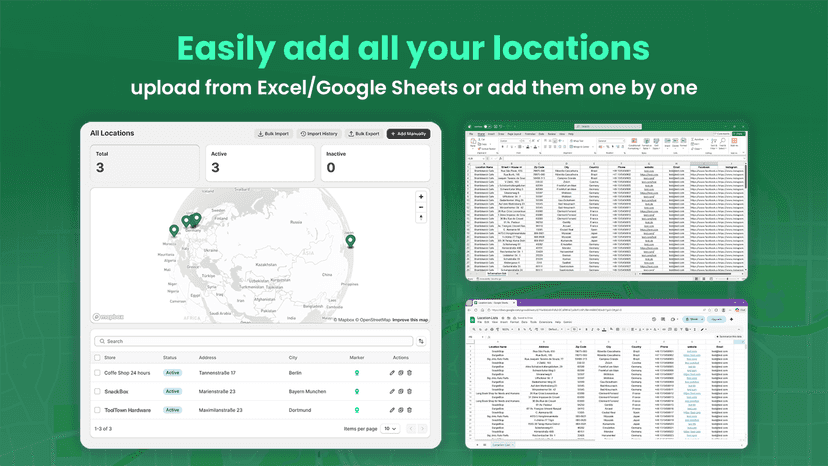Screen dimensions: 828x466
Task: Check the ToolTown Hardware row checkbox
Action: [x=97, y=410]
